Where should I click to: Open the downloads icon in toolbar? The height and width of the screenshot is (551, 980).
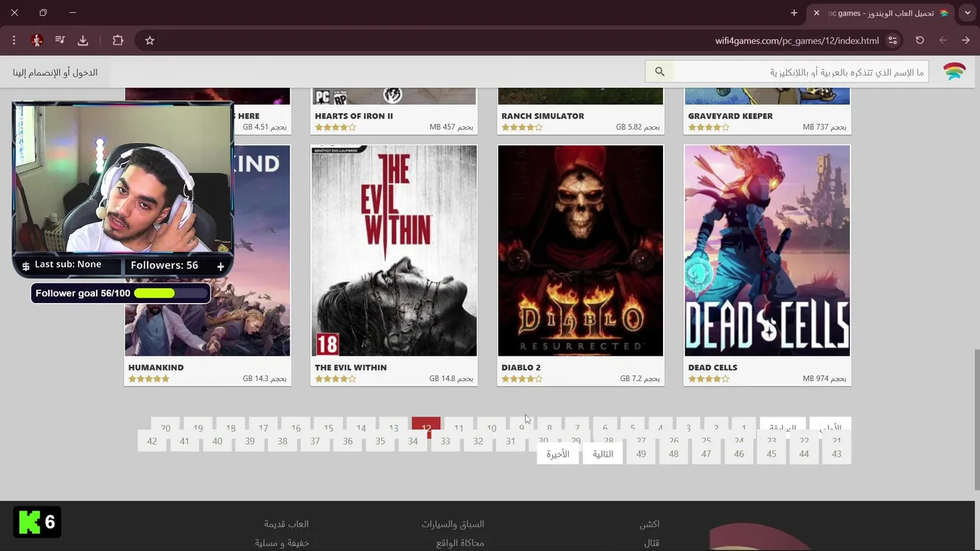83,41
